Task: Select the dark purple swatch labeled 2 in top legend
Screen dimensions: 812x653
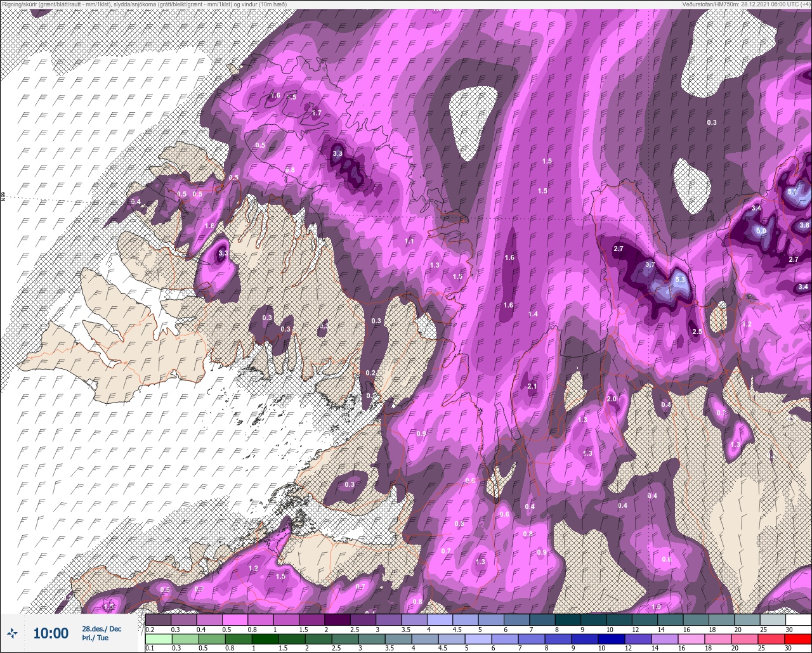Action: [337, 619]
